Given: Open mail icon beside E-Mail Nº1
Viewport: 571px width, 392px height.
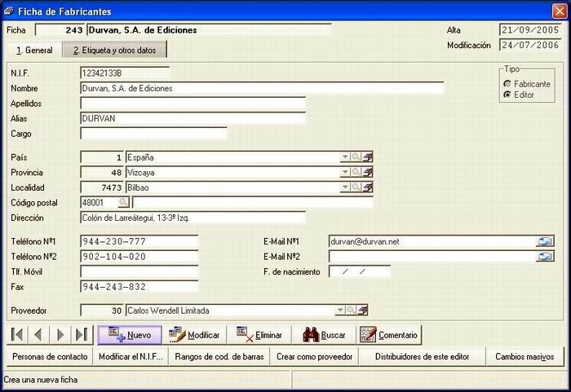Looking at the screenshot, I should coord(545,241).
